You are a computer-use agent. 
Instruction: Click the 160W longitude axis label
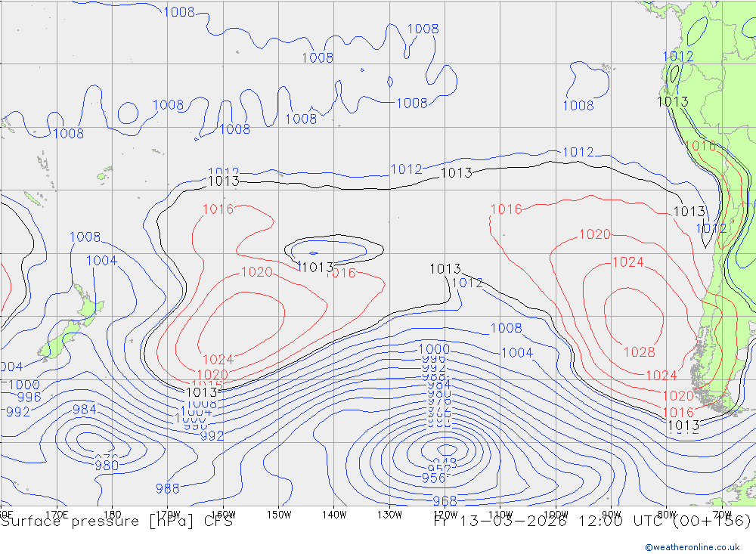(x=224, y=515)
